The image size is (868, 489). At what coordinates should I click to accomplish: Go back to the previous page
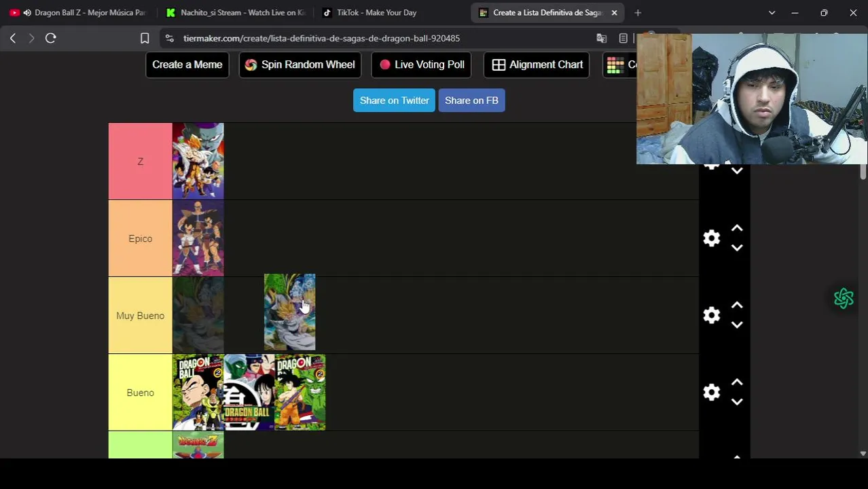pos(12,39)
